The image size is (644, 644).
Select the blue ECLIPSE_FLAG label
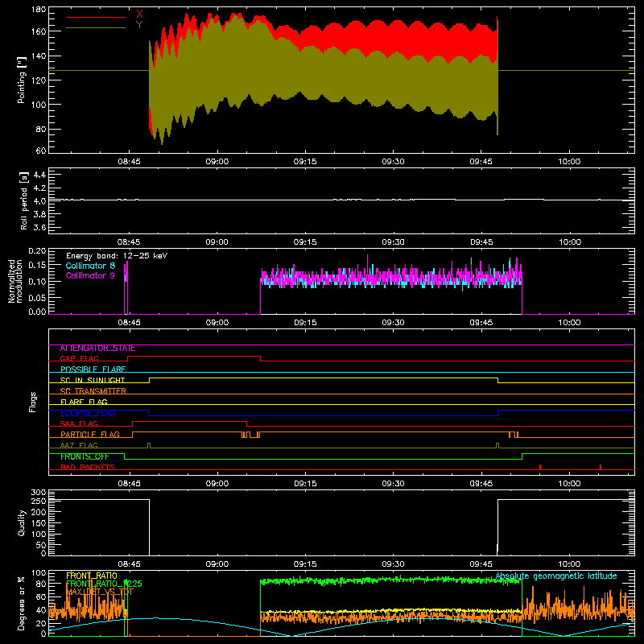(88, 413)
